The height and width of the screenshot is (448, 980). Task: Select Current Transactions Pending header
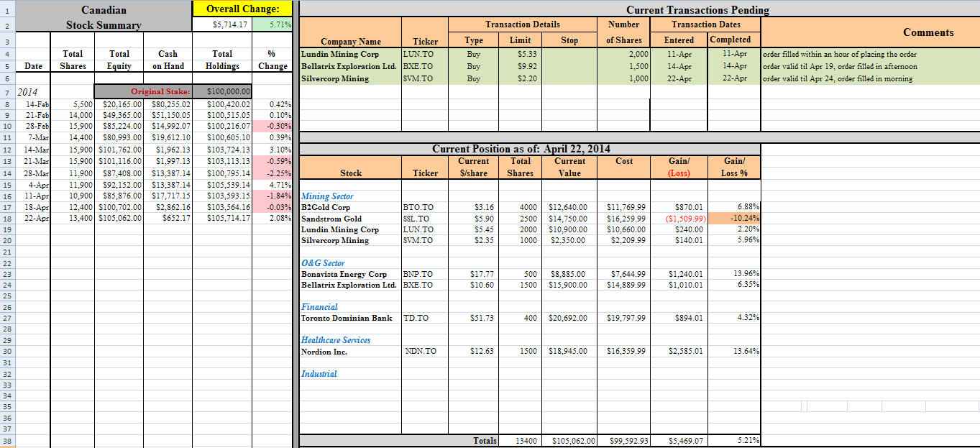click(x=697, y=9)
